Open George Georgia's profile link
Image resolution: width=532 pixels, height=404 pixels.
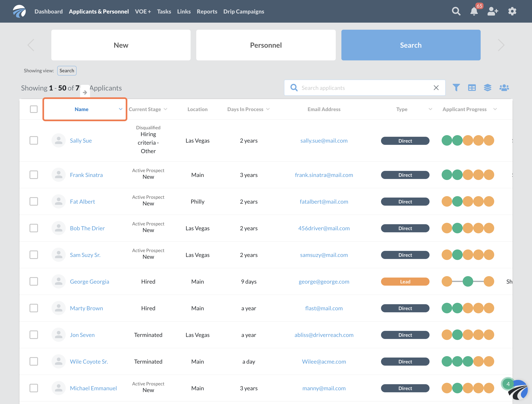coord(90,282)
